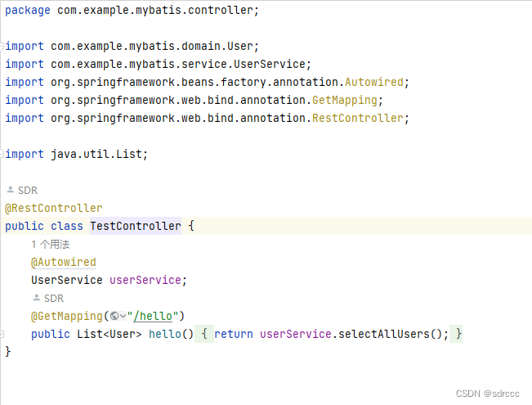Open the "/hello" URL mapping link

pyautogui.click(x=153, y=317)
